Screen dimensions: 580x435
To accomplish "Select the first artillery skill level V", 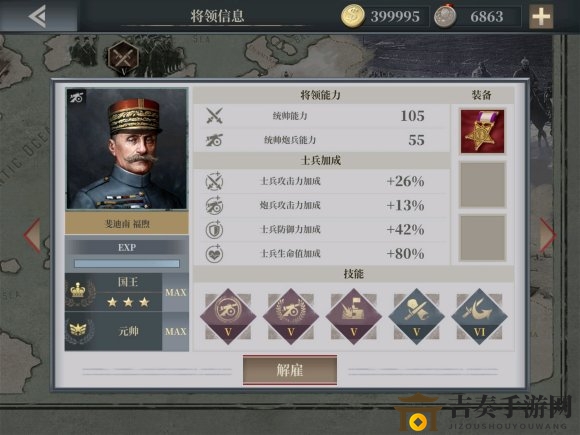I will (228, 316).
